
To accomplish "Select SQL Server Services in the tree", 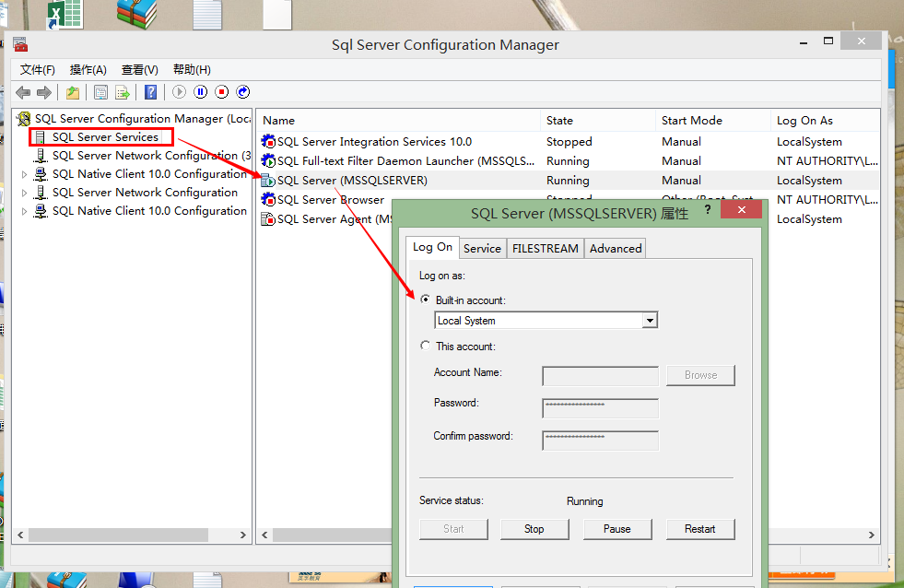I will 105,137.
